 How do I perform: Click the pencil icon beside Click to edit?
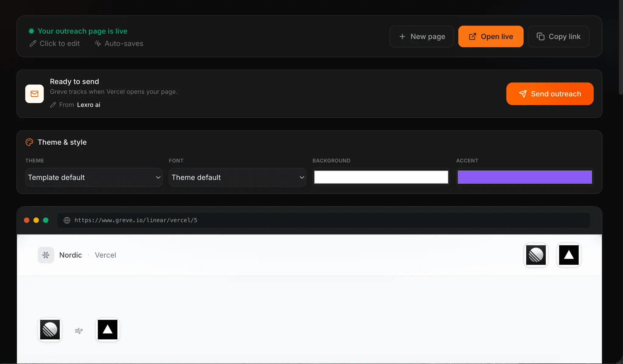click(33, 43)
